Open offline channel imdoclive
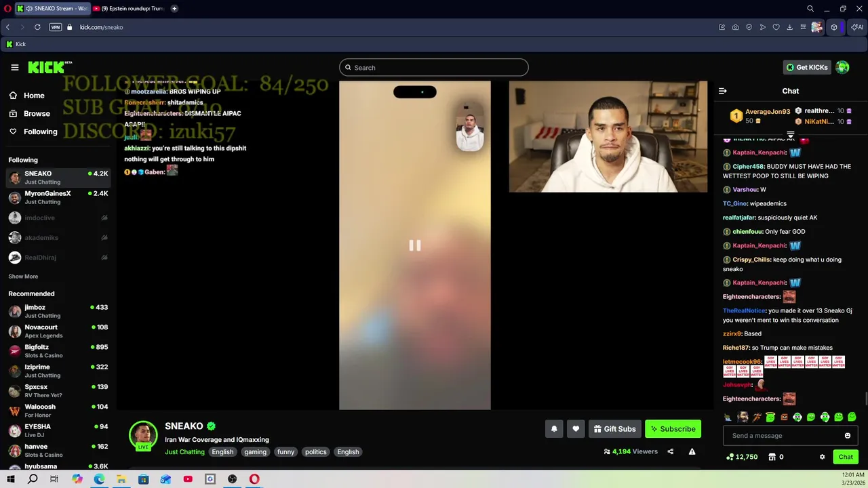 click(58, 218)
